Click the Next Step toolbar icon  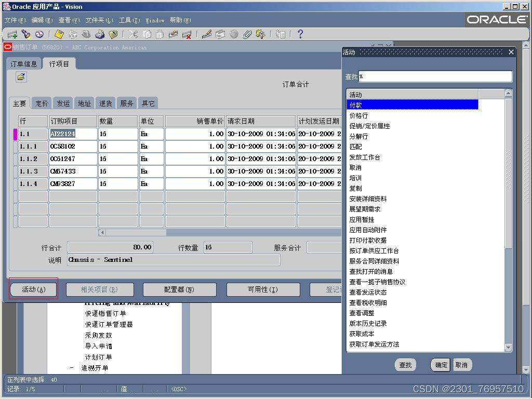pos(73,34)
